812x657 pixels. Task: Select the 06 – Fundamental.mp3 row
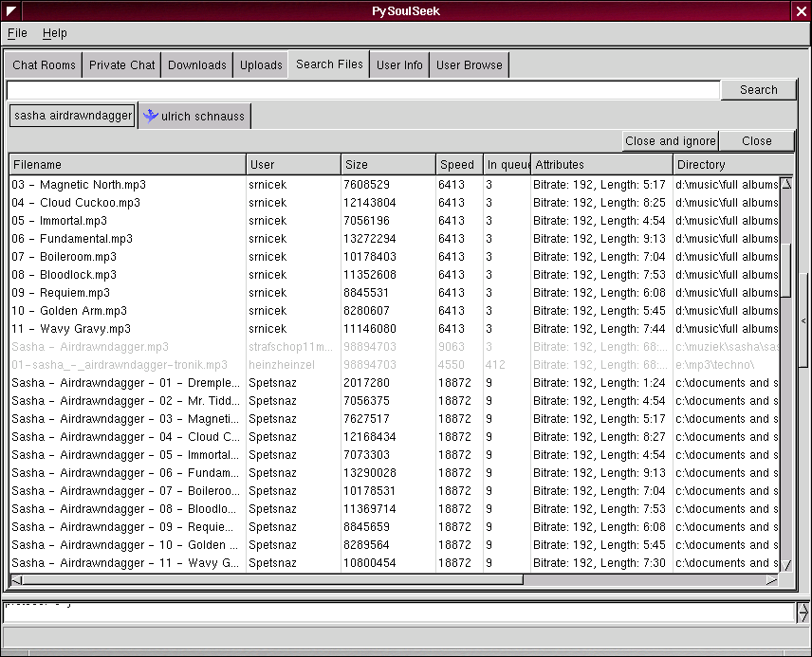point(395,239)
